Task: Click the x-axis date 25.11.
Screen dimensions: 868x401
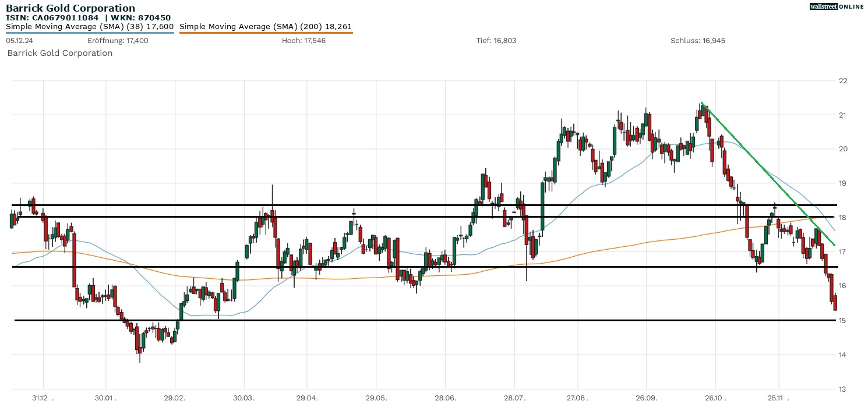Action: click(778, 398)
